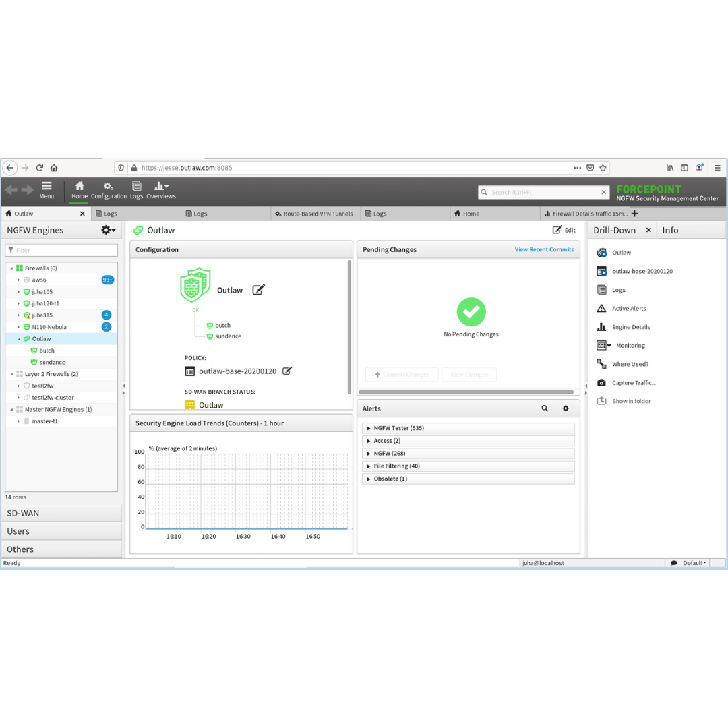The height and width of the screenshot is (728, 728).
Task: Click the edit icon next to Outlaw
Action: coord(259,290)
